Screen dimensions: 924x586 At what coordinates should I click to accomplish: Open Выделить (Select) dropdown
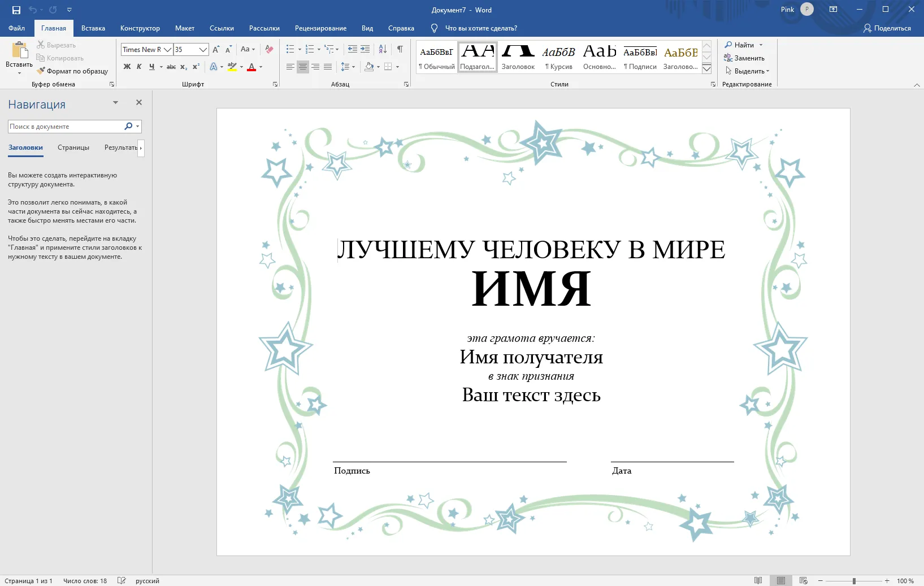point(747,71)
